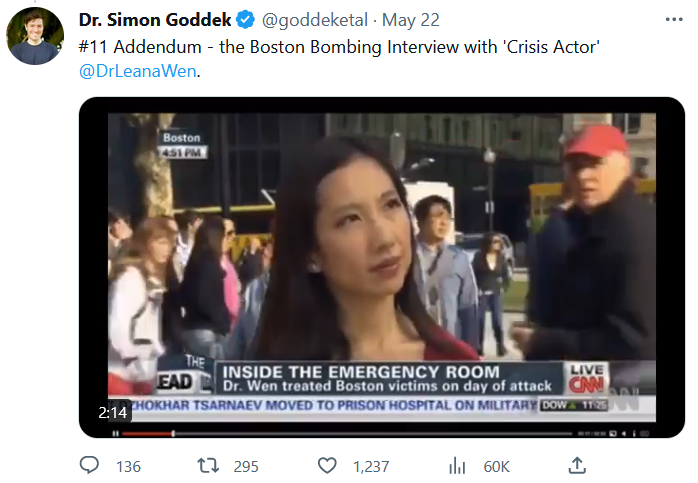Open the tweet's May 22 timestamp
698x483 pixels.
410,20
